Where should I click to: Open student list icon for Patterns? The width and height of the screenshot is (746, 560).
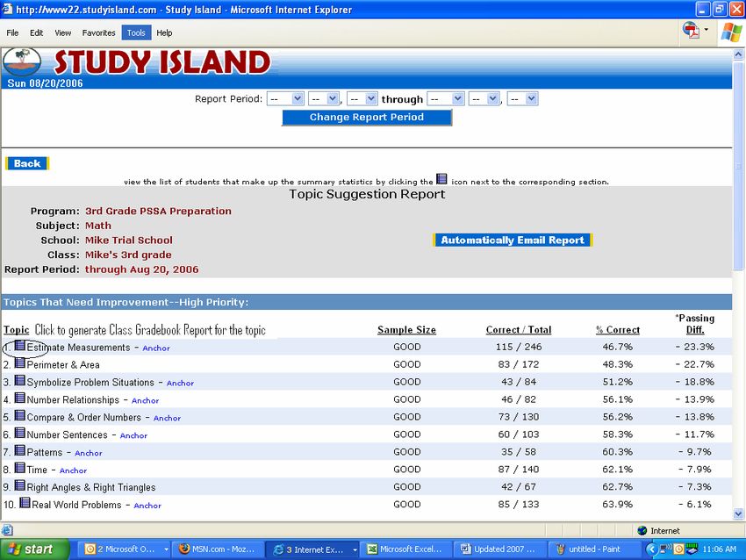pyautogui.click(x=20, y=450)
